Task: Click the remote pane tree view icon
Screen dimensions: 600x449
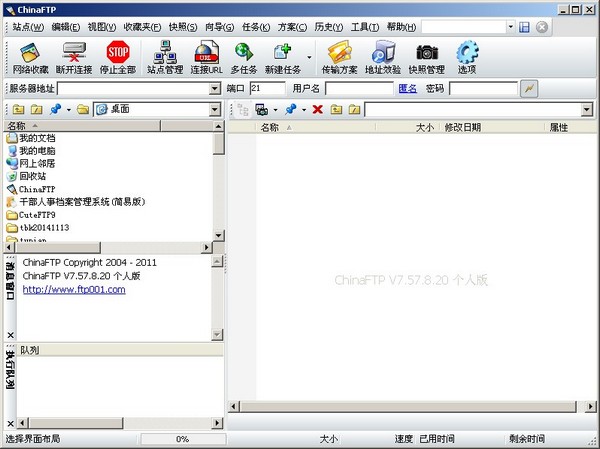Action: pyautogui.click(x=243, y=110)
